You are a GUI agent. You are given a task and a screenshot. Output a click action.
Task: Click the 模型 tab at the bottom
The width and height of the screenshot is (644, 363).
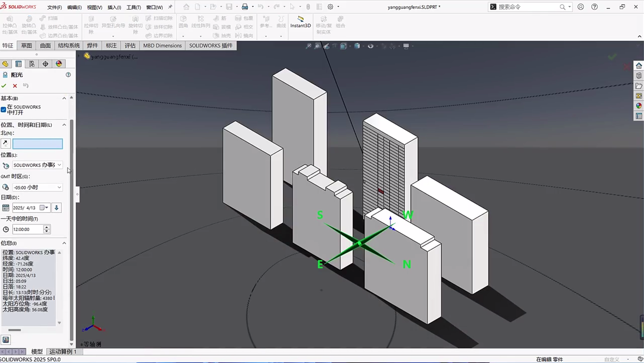pyautogui.click(x=37, y=352)
